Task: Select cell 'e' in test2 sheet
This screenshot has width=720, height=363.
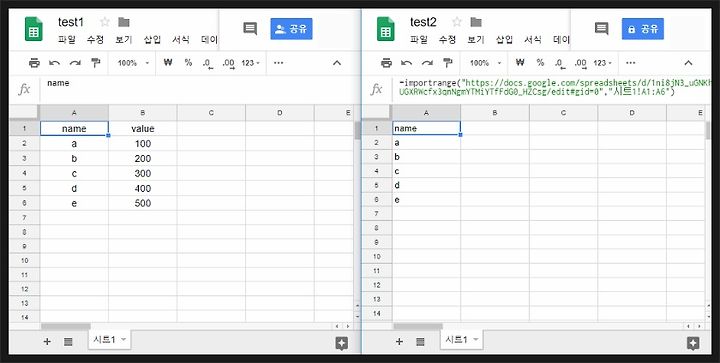Action: click(426, 200)
